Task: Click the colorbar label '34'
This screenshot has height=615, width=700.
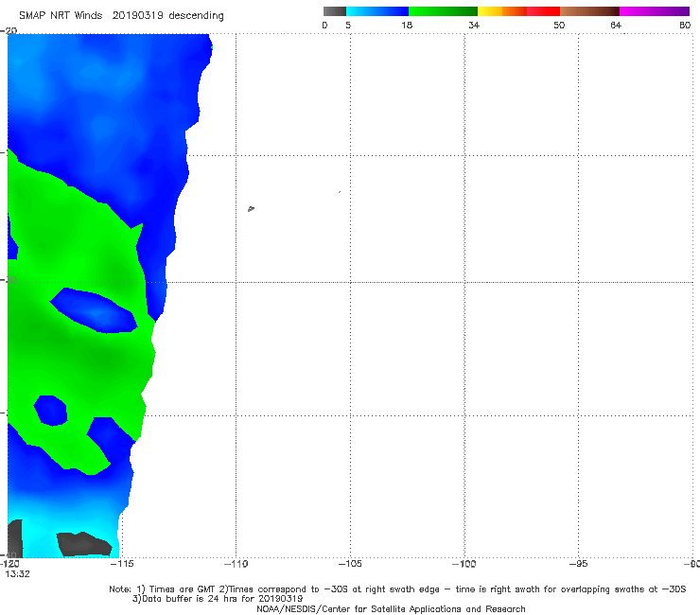Action: click(474, 25)
